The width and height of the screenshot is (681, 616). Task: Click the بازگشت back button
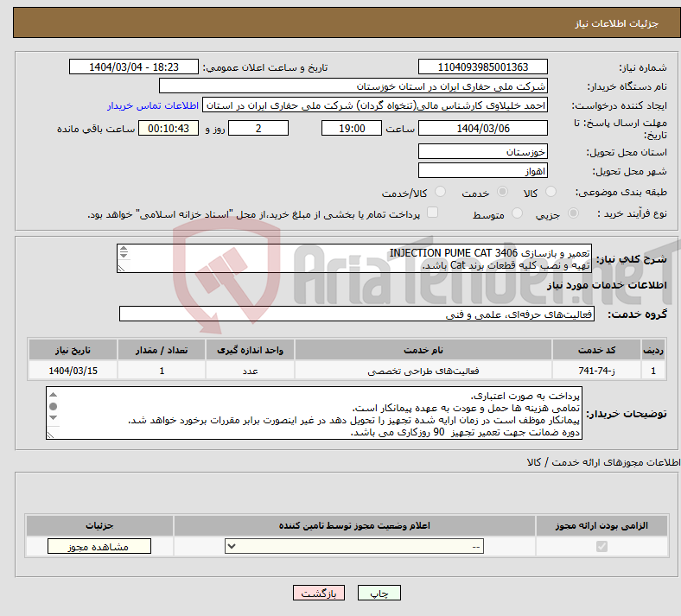(x=319, y=593)
